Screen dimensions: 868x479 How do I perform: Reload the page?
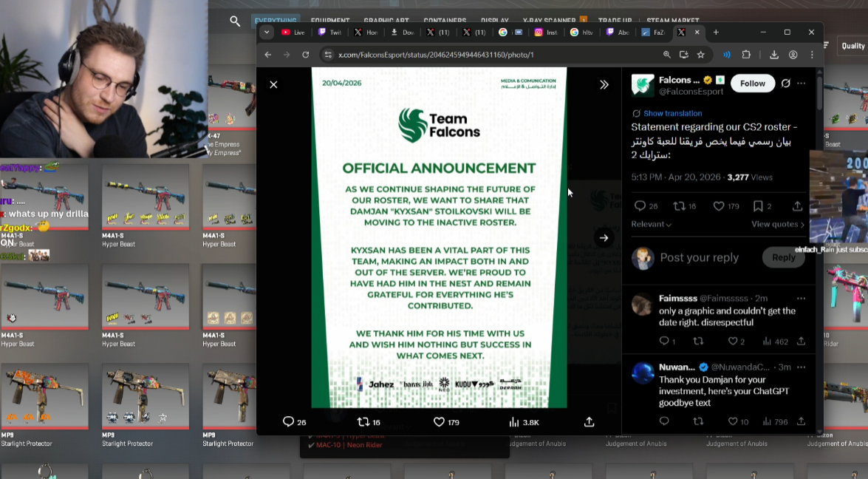pyautogui.click(x=306, y=55)
